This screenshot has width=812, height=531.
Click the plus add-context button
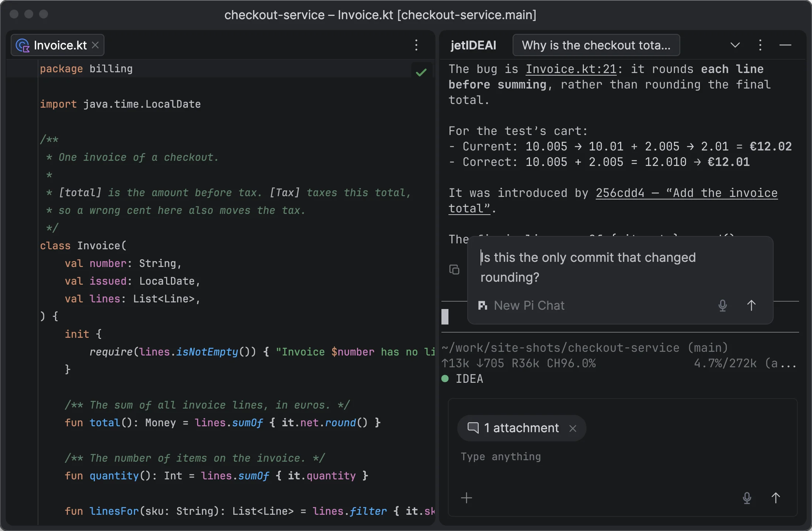[x=467, y=498]
